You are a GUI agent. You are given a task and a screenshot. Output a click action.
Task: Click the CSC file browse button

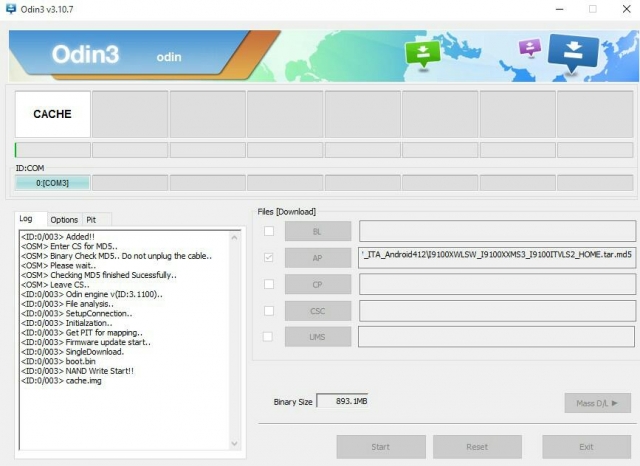click(318, 311)
